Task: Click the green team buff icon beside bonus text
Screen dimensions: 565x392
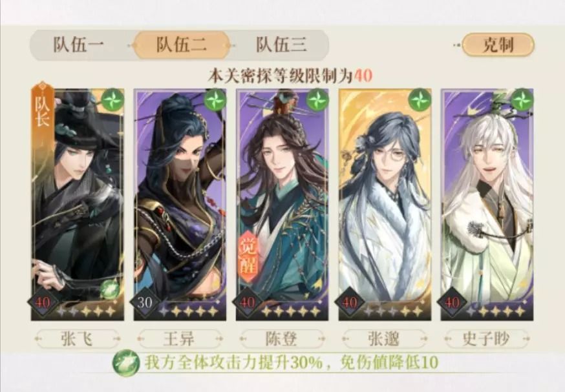Action: point(126,363)
